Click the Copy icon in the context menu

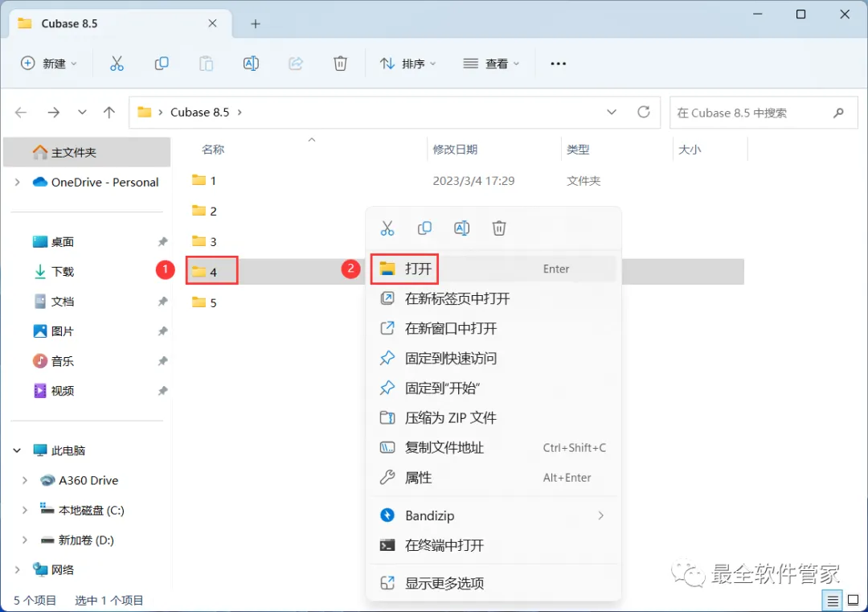click(424, 228)
